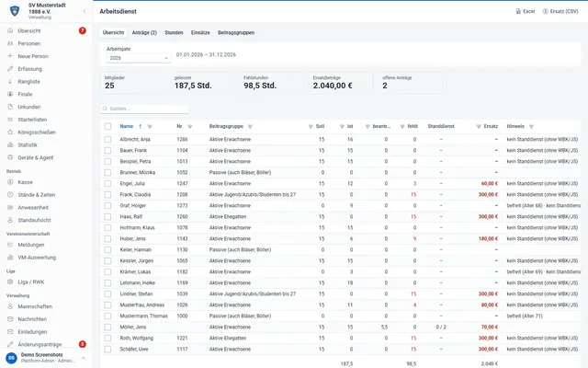Open Anwesenheit sidebar icon

[x=10, y=207]
